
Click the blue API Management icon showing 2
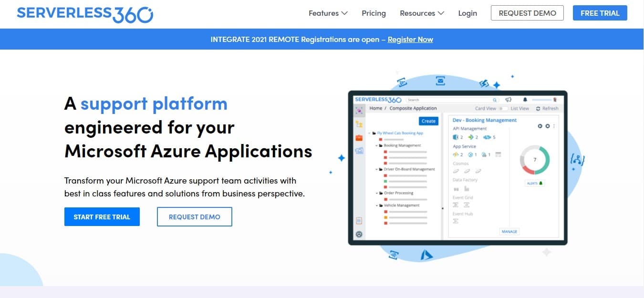[456, 137]
